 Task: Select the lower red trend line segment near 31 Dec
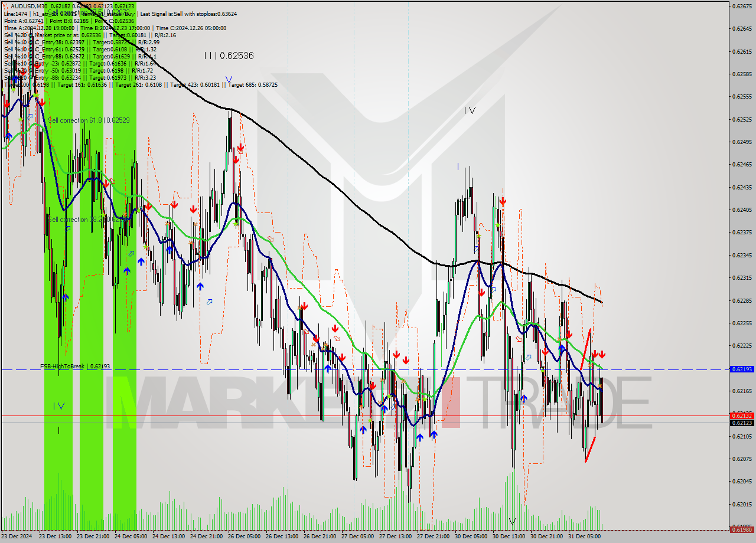[590, 449]
